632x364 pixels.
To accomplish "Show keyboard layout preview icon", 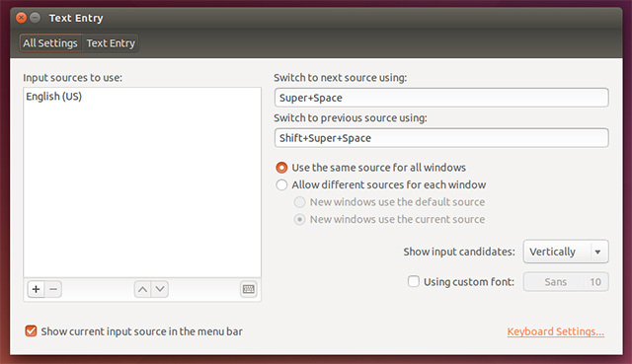I will [249, 289].
